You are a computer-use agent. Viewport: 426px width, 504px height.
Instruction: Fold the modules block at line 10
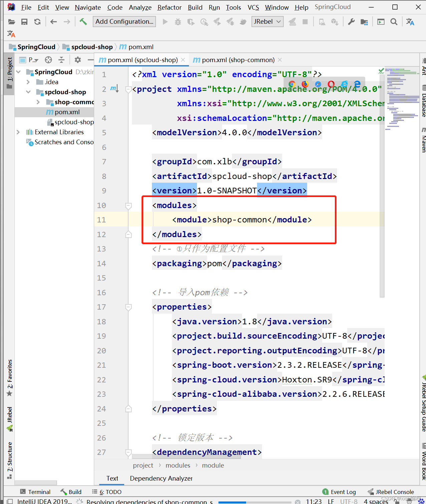pos(129,206)
